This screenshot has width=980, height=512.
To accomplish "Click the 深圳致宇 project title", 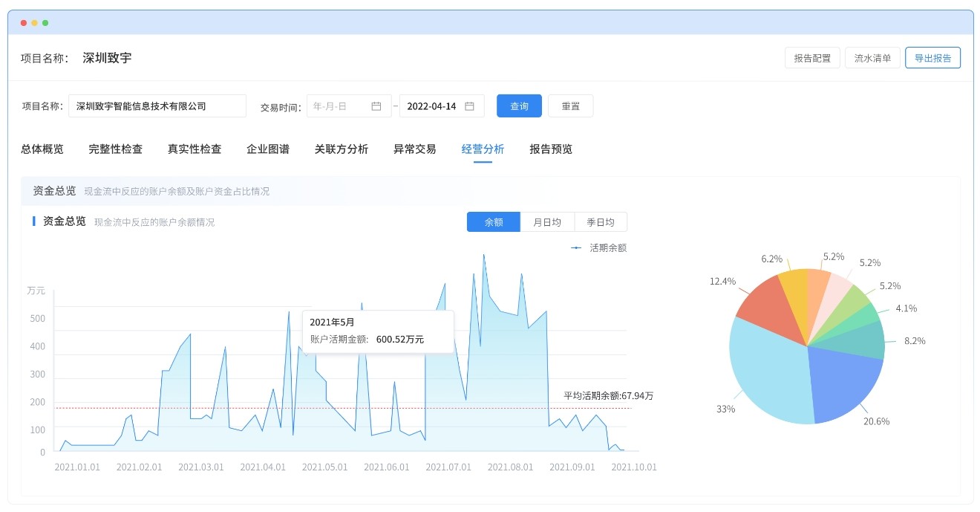I will pyautogui.click(x=107, y=58).
